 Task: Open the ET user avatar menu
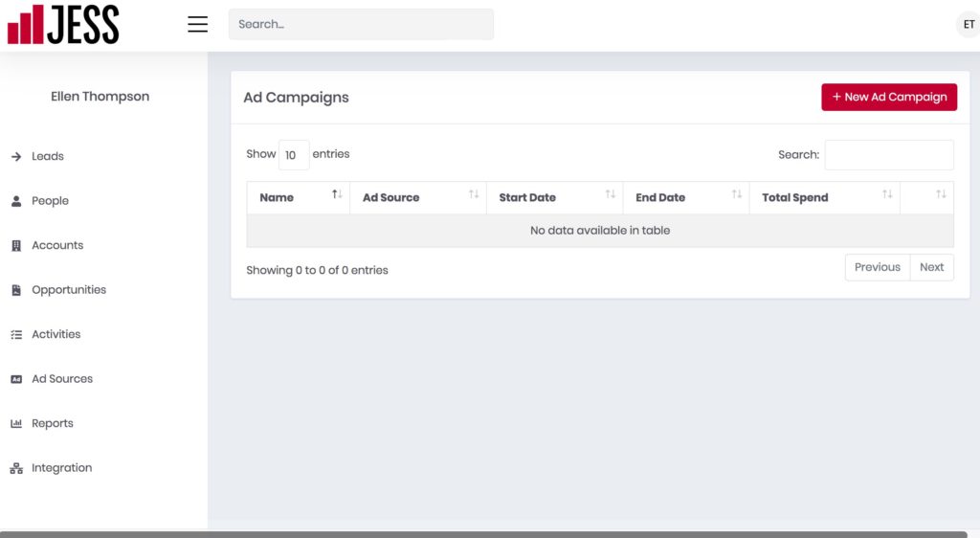[x=969, y=24]
